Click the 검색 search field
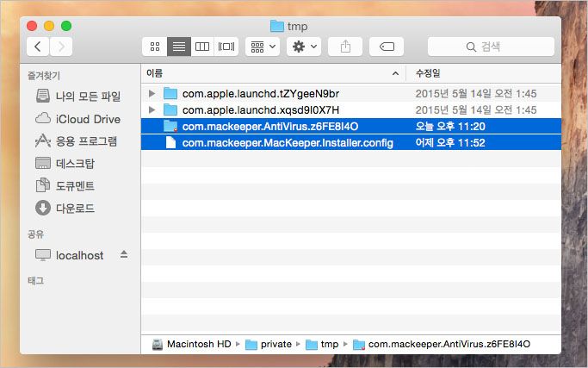Screen dimensions: 588x368 coord(491,47)
